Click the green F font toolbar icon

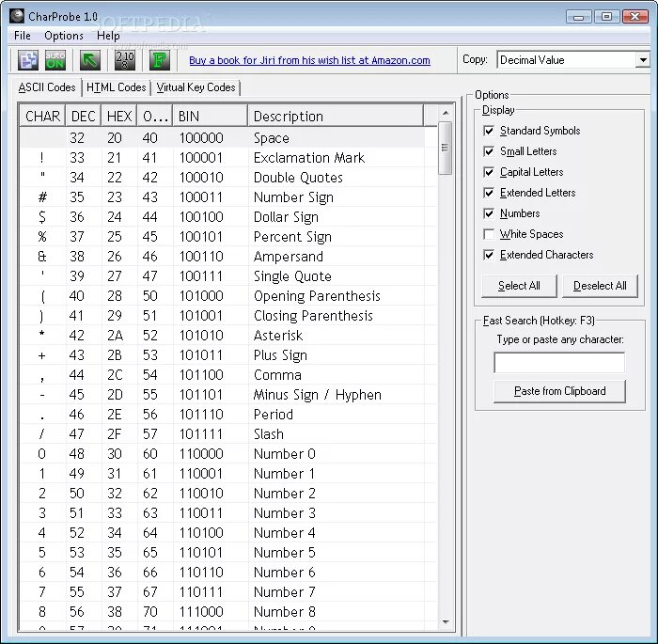pos(160,60)
